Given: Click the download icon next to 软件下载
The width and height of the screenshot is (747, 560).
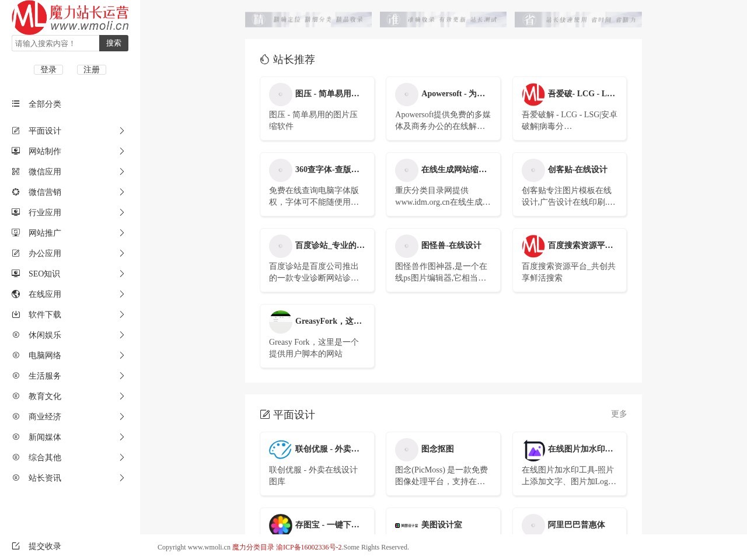Looking at the screenshot, I should 16,314.
